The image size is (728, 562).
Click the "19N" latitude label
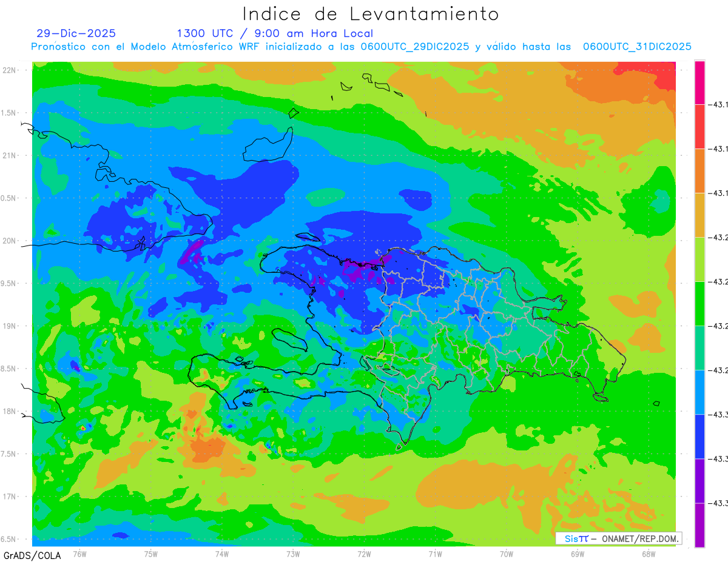[x=10, y=326]
